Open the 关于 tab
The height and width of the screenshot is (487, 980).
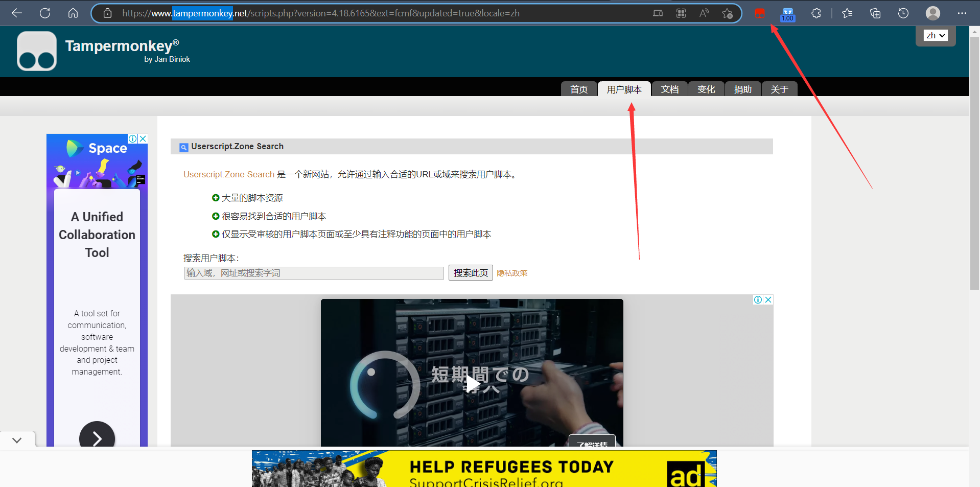coord(779,89)
